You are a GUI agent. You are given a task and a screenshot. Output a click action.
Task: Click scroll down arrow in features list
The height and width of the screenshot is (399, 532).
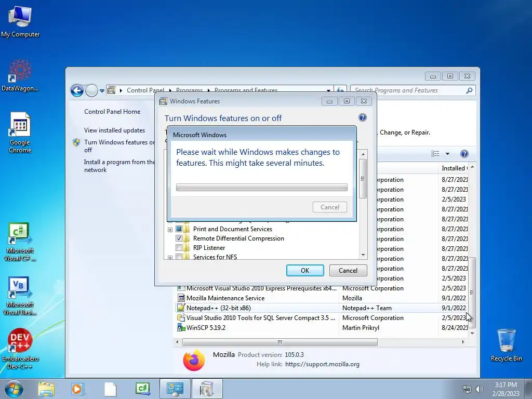tap(363, 255)
